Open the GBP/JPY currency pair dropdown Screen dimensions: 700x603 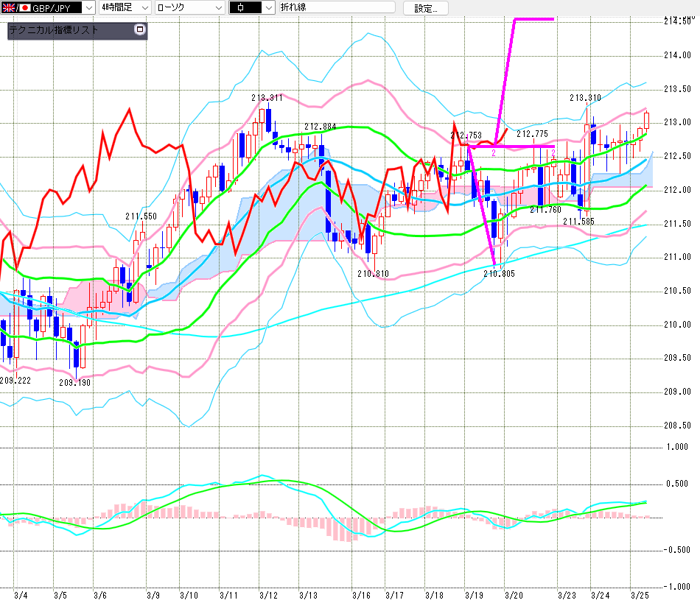tap(88, 8)
